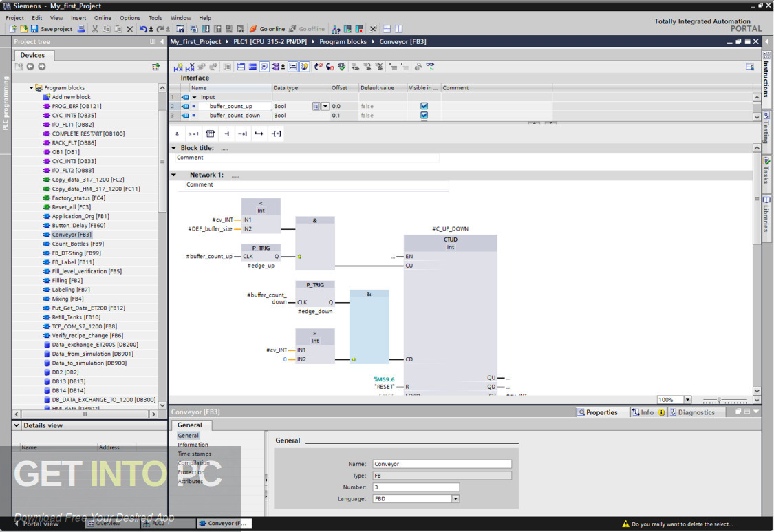
Task: Insert the open branch arrow favorite
Action: point(259,134)
